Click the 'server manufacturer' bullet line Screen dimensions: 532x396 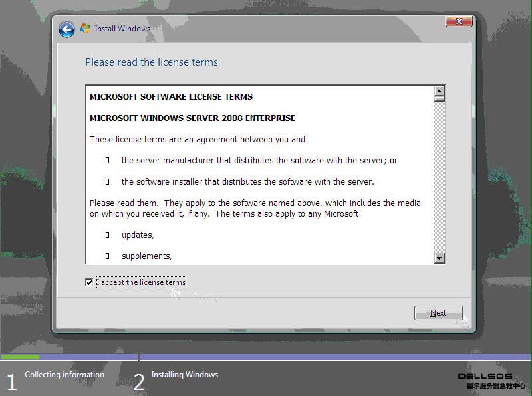pos(259,161)
